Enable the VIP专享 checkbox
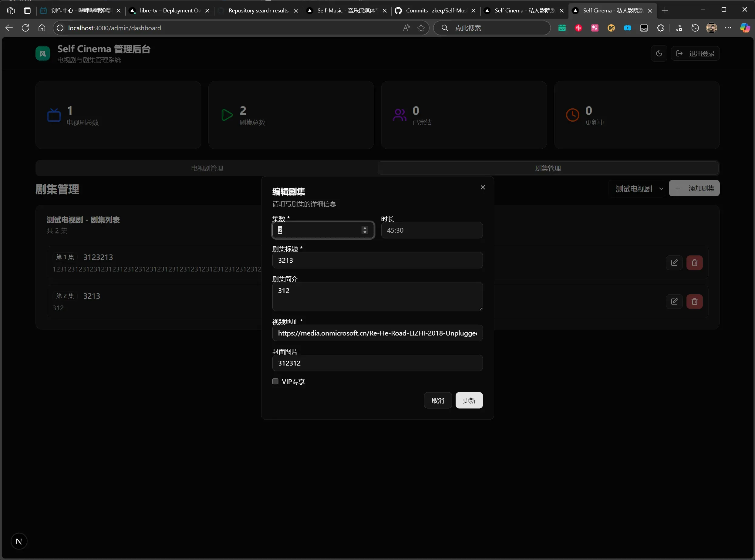The width and height of the screenshot is (755, 560). [x=275, y=381]
